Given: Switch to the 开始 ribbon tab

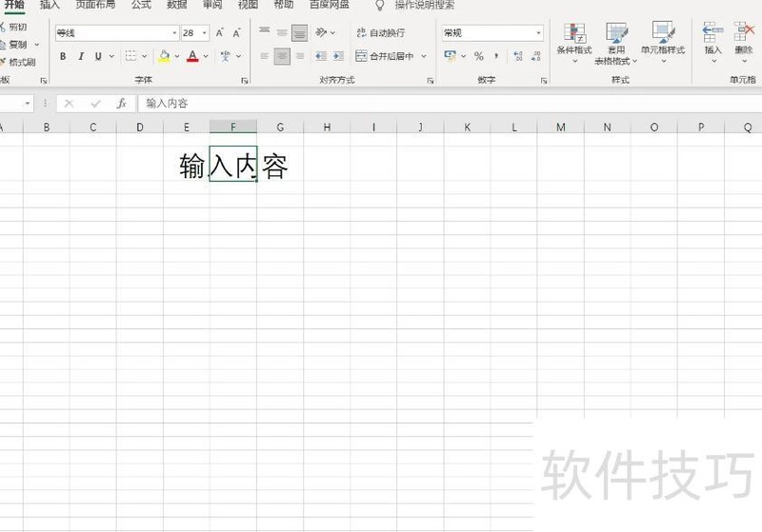Looking at the screenshot, I should pos(14,5).
